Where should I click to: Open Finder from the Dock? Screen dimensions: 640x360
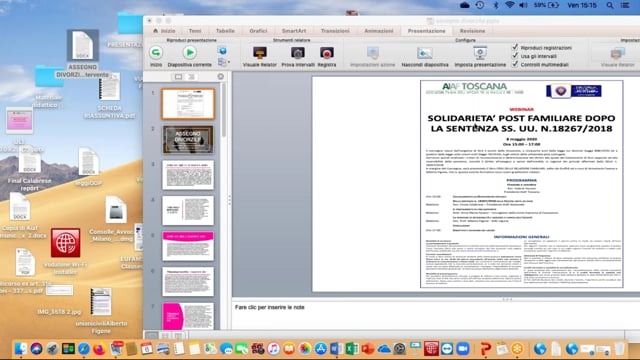tap(20, 349)
